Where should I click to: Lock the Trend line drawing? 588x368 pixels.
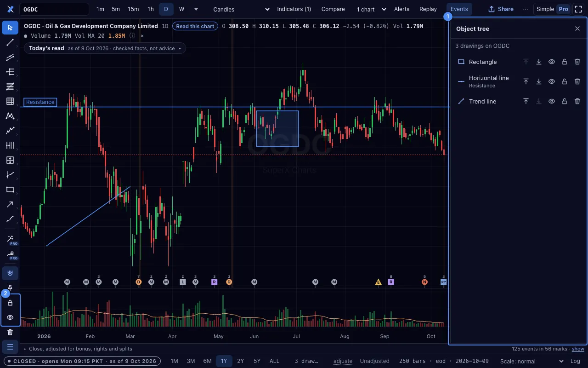click(x=565, y=101)
